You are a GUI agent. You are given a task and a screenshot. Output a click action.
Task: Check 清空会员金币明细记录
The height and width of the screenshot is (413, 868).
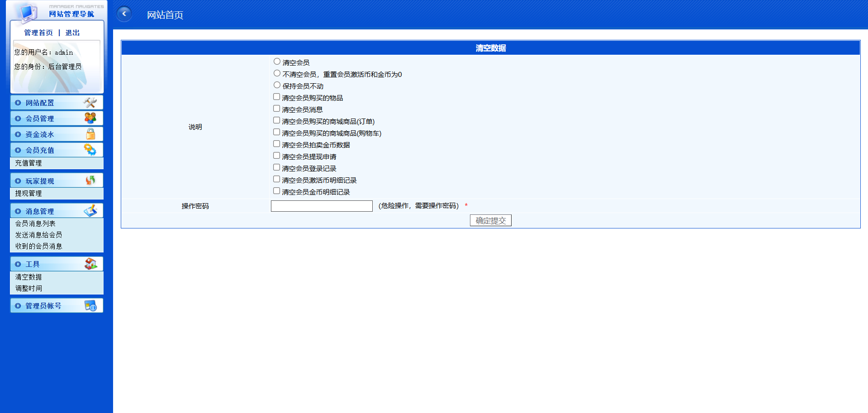pos(276,191)
